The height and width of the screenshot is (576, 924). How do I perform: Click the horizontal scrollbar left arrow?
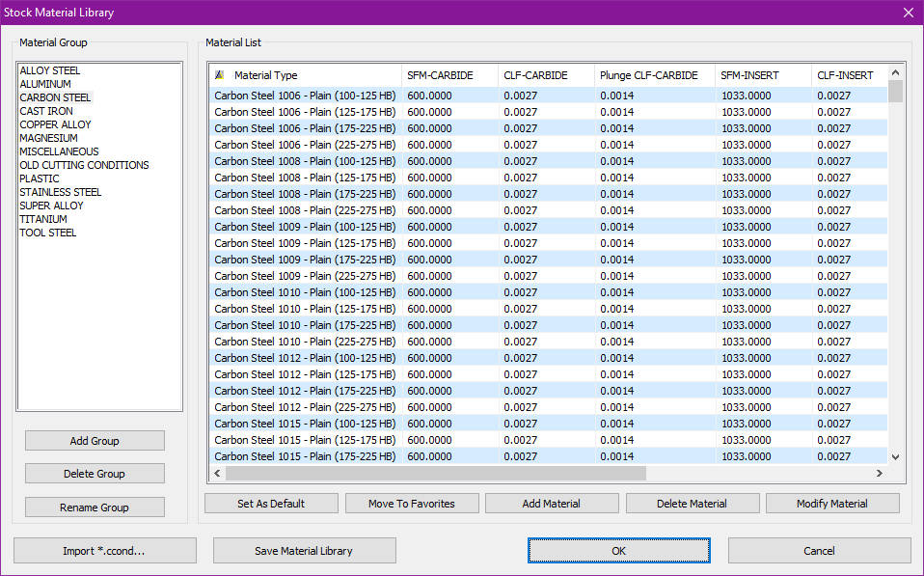(216, 474)
